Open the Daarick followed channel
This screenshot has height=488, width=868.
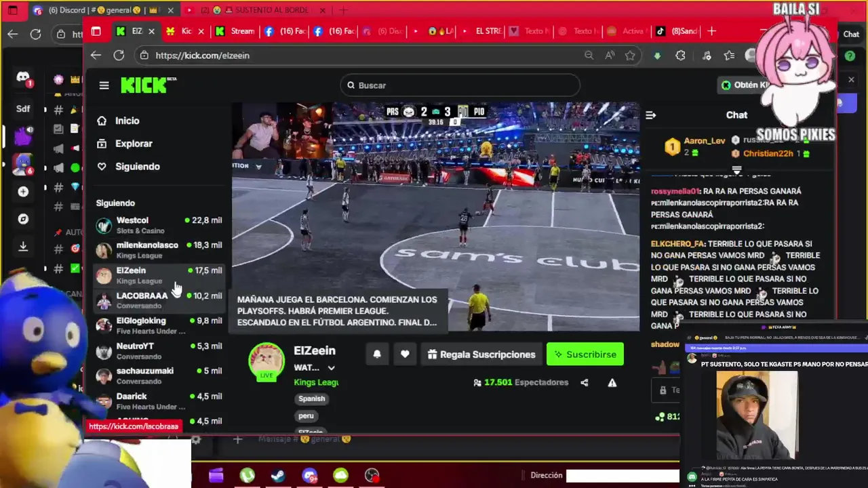click(159, 401)
